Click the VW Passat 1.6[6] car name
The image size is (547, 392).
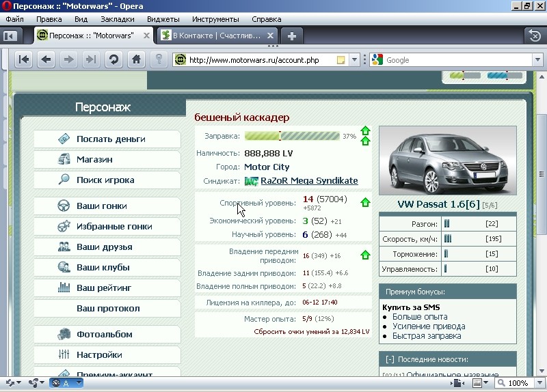coord(438,204)
